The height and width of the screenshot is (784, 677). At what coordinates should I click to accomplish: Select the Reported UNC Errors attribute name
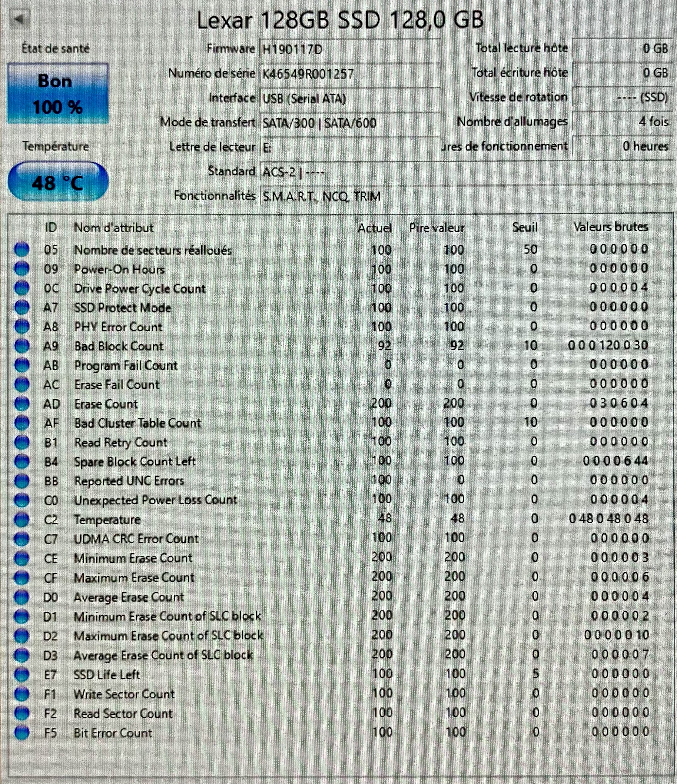coord(129,481)
